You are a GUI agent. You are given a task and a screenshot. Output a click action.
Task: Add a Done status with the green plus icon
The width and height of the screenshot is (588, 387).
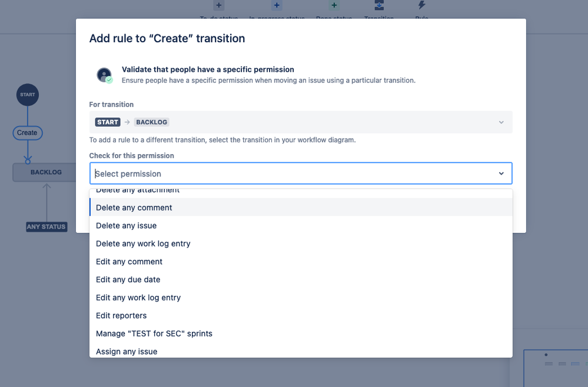[x=334, y=5]
